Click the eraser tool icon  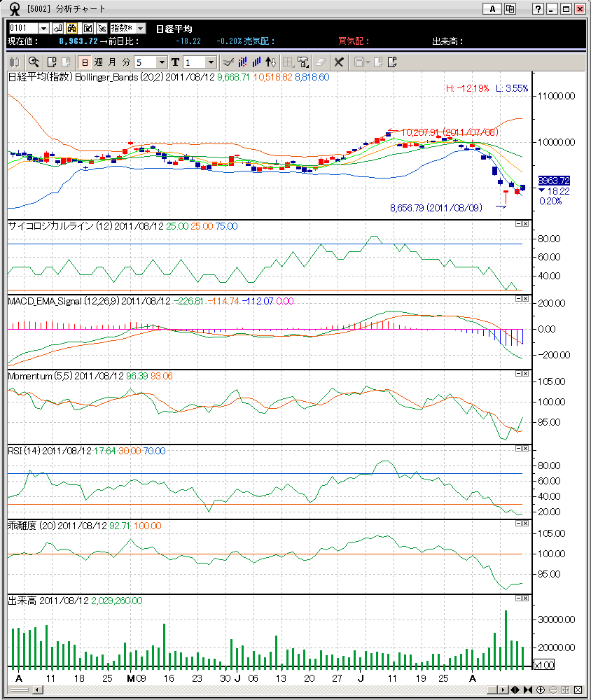coord(321,62)
